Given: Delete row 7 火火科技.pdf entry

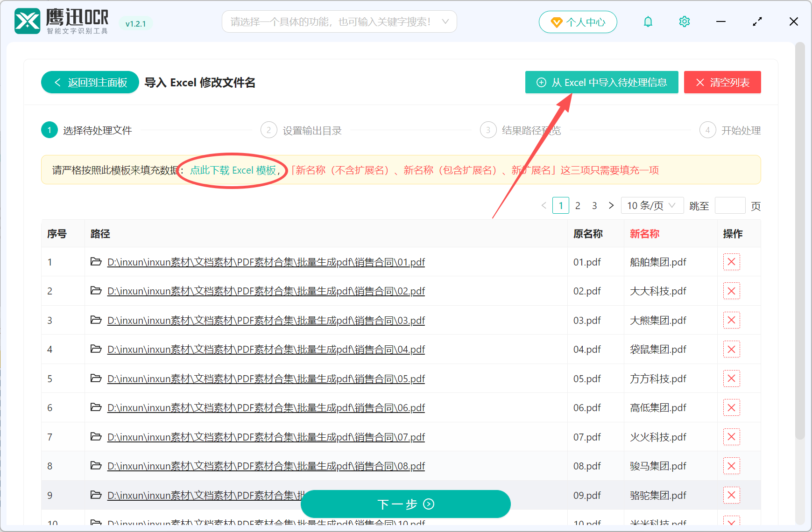Looking at the screenshot, I should point(732,437).
